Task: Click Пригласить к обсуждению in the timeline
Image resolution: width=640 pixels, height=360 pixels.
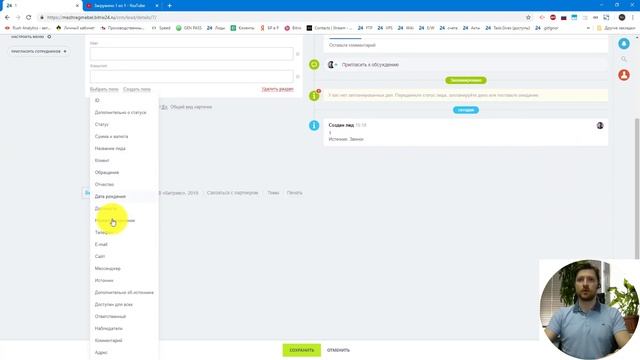Action: (370, 64)
